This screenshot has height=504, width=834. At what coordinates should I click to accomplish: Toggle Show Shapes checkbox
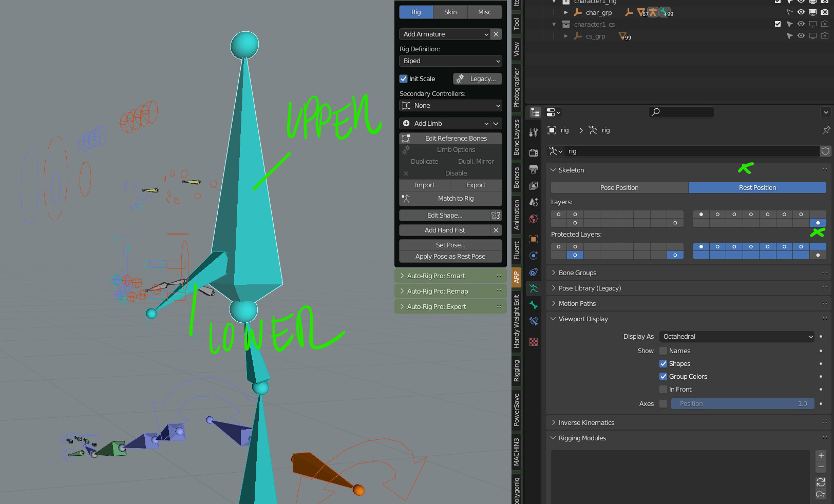click(x=663, y=364)
